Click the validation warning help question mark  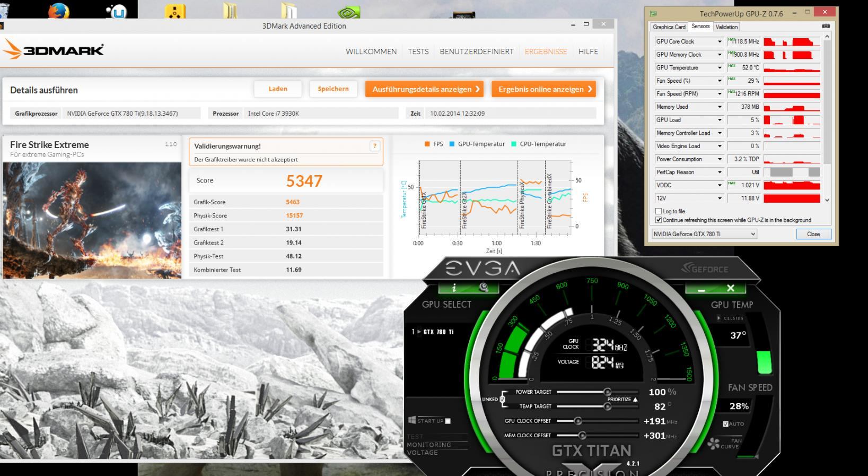pyautogui.click(x=375, y=146)
